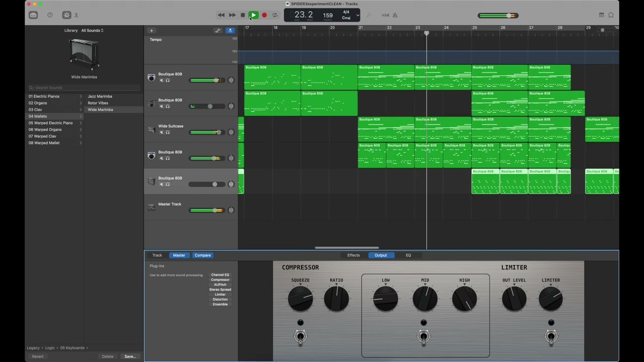Expand the 06 Warped Organs category
644x362 pixels.
(x=55, y=130)
